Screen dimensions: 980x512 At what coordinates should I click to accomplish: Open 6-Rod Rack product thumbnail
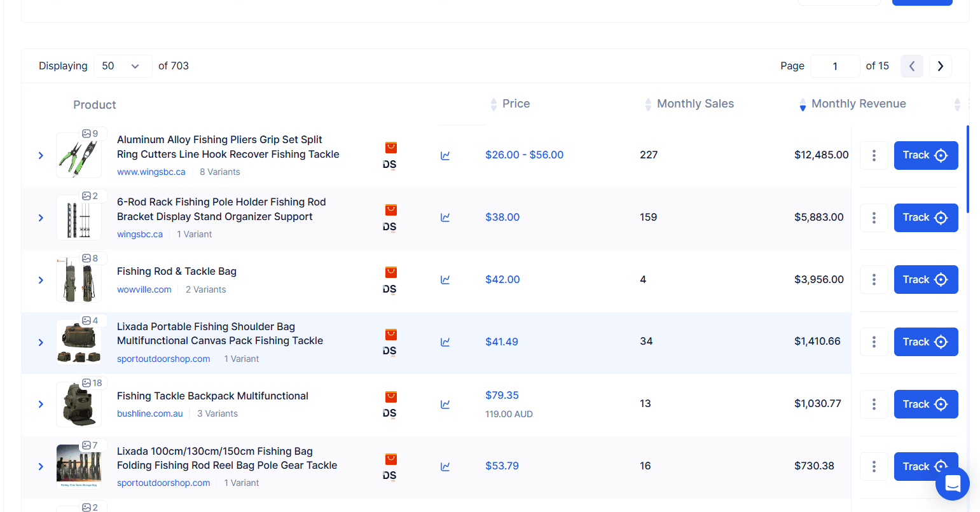pos(79,218)
